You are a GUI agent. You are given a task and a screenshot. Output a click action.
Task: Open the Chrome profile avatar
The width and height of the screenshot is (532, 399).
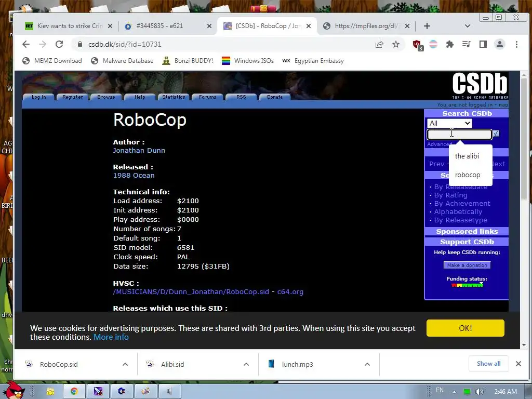[499, 44]
